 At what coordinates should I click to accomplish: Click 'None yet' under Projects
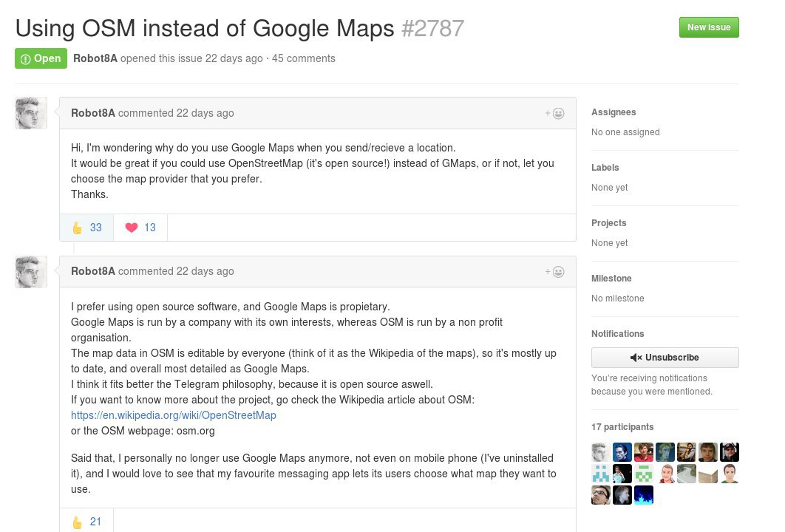coord(609,243)
